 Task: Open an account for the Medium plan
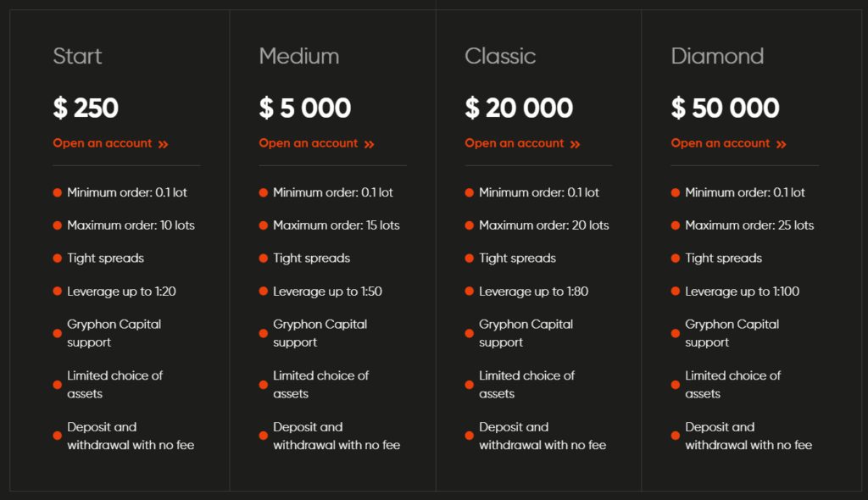(309, 143)
